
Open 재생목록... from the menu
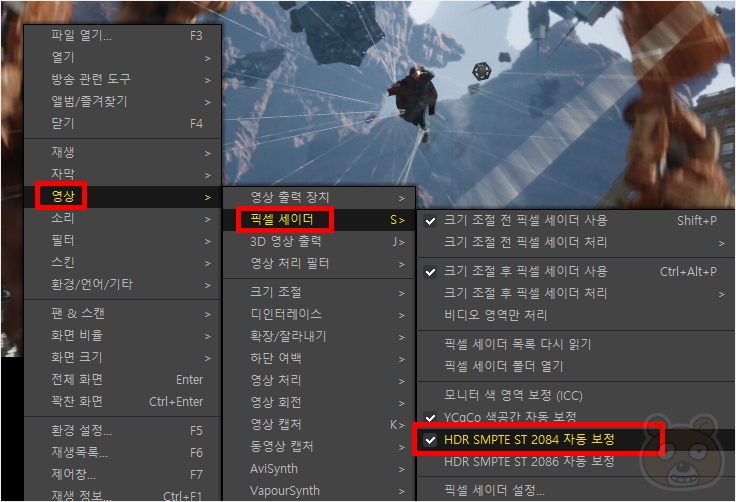point(123,453)
